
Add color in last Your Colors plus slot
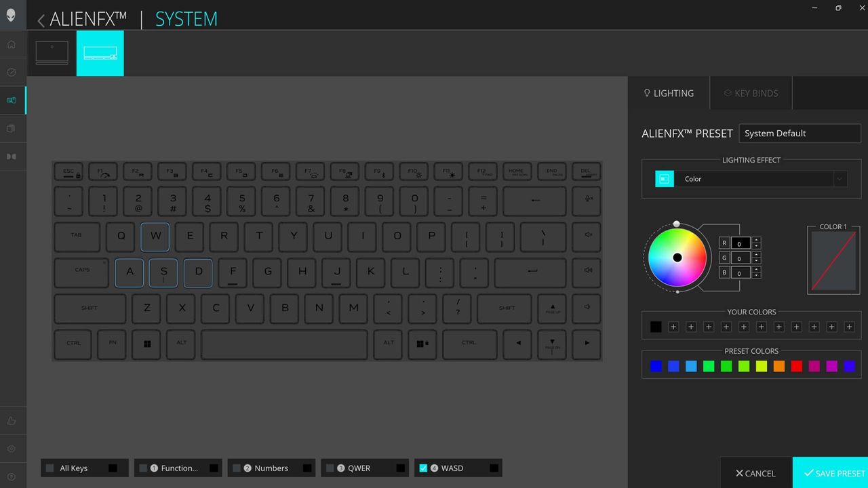click(x=849, y=327)
